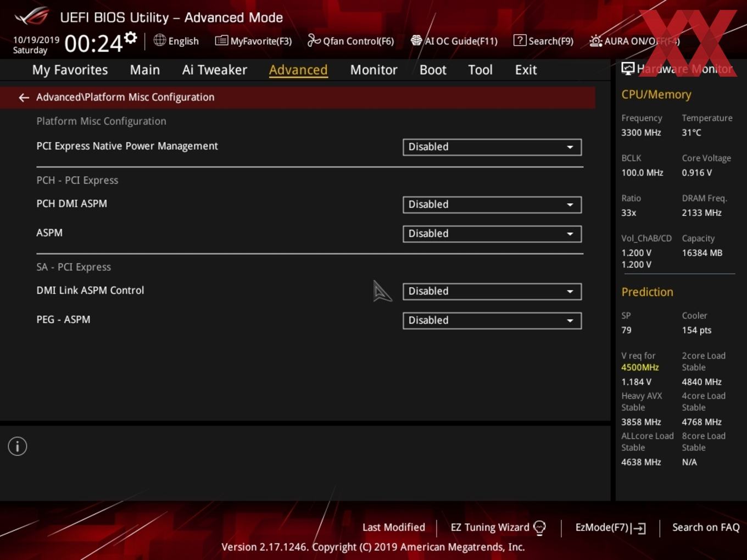Click the Hardware Monitor screen icon

628,69
